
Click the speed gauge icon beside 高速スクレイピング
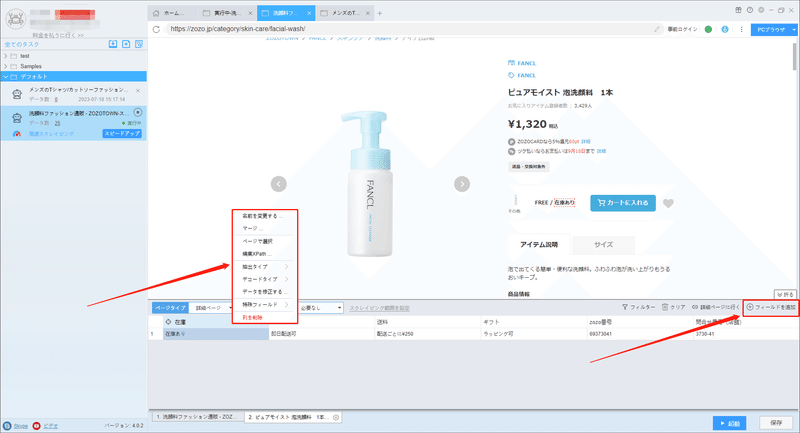click(17, 134)
